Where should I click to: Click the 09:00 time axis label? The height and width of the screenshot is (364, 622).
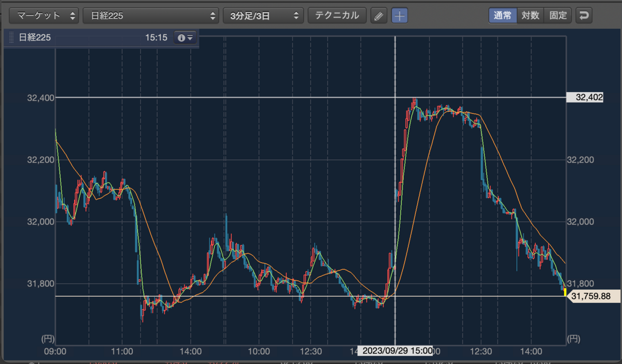click(55, 351)
